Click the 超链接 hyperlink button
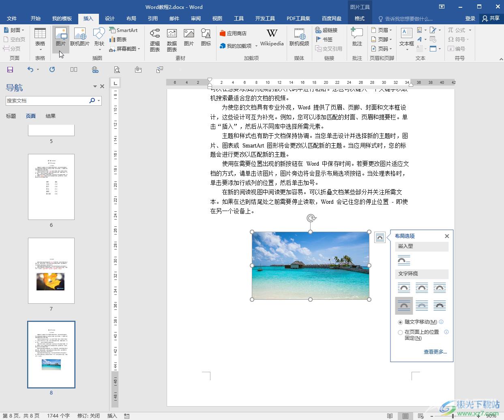 pos(326,30)
